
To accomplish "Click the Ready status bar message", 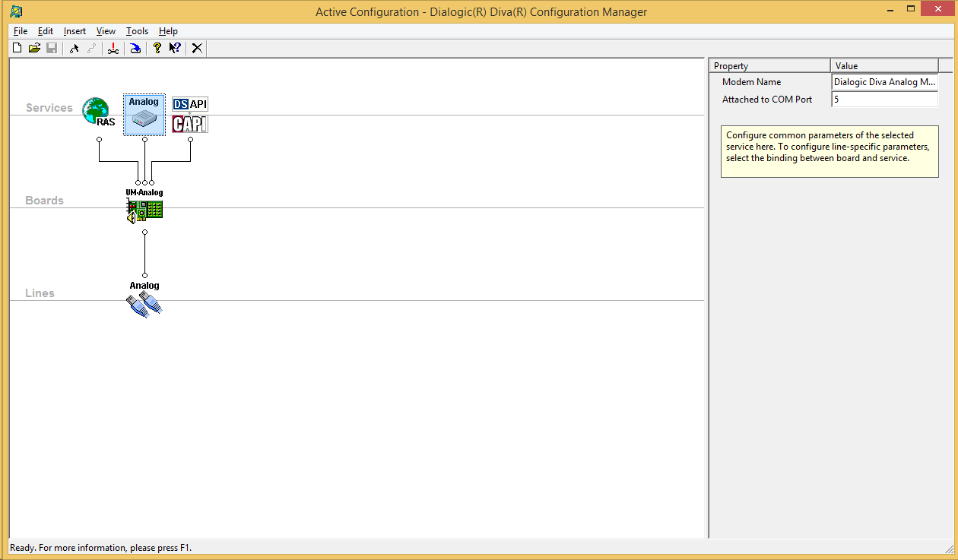I will [x=100, y=547].
